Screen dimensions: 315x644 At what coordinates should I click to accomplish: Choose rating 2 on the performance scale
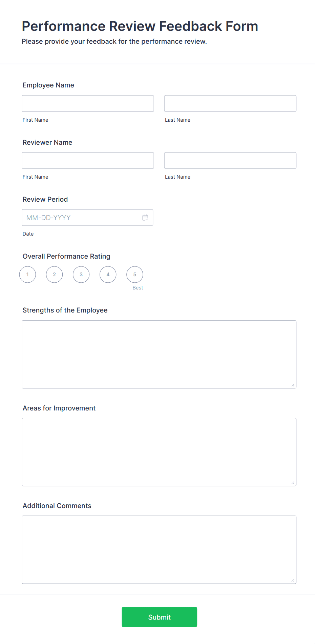(54, 275)
